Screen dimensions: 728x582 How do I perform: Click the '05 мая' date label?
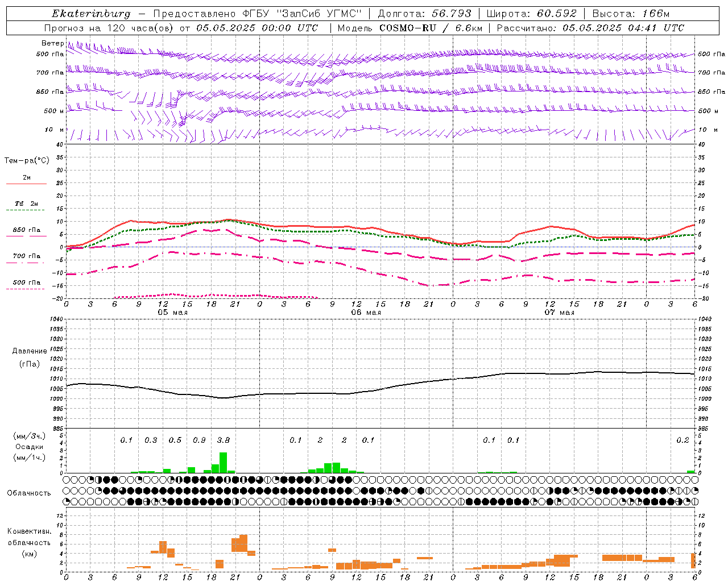[x=173, y=313]
